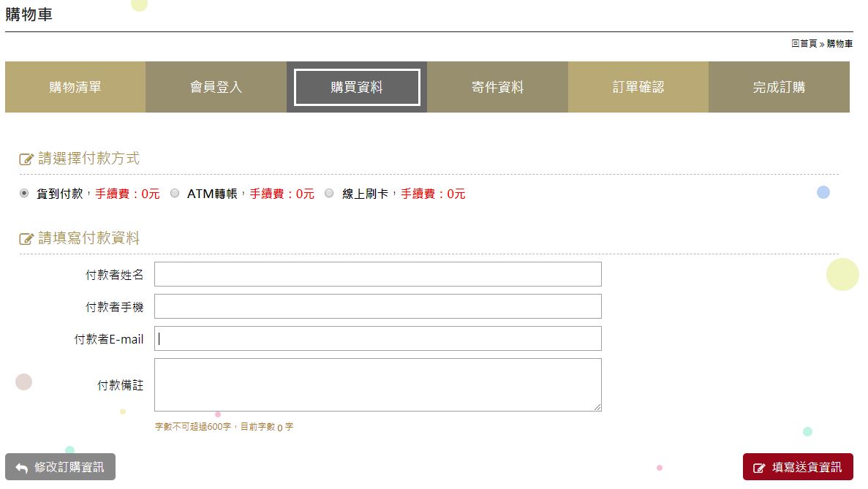868x489 pixels.
Task: Click inside the 付款備註 textarea
Action: [377, 384]
